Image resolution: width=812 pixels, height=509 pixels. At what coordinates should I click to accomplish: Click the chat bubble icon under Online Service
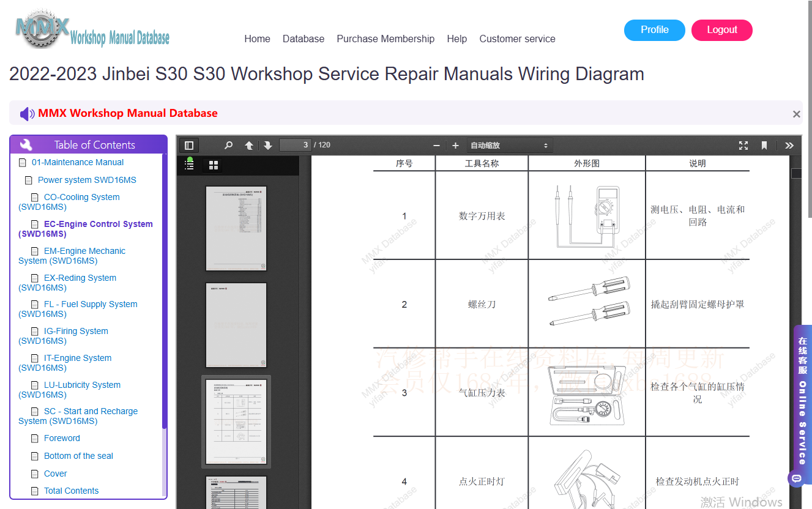797,478
